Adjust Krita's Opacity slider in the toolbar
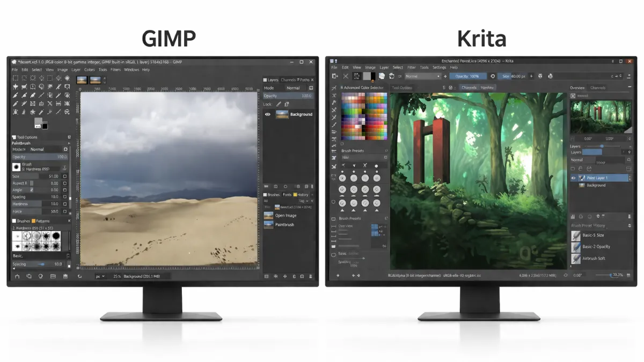The height and width of the screenshot is (362, 644). (x=467, y=77)
